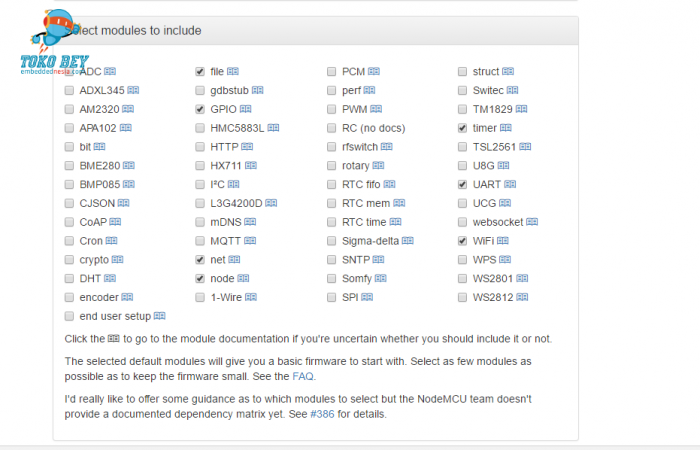Select the crypto module checkbox

point(69,260)
